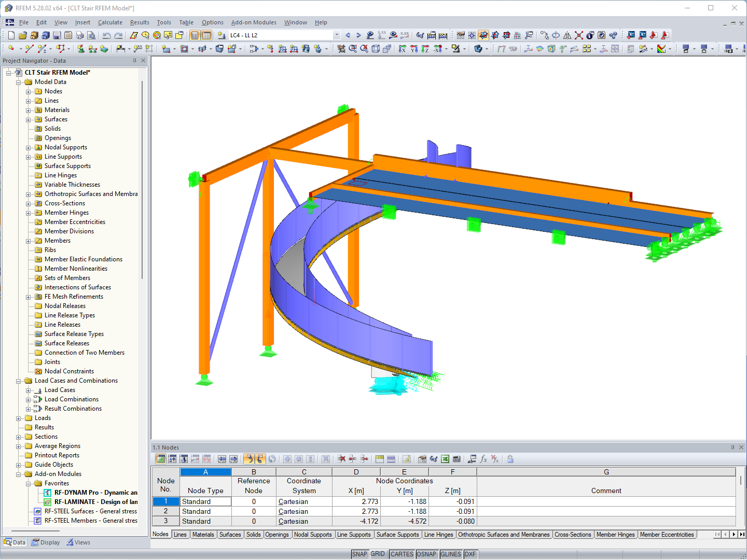Toggle GRID in status bar

pyautogui.click(x=378, y=554)
